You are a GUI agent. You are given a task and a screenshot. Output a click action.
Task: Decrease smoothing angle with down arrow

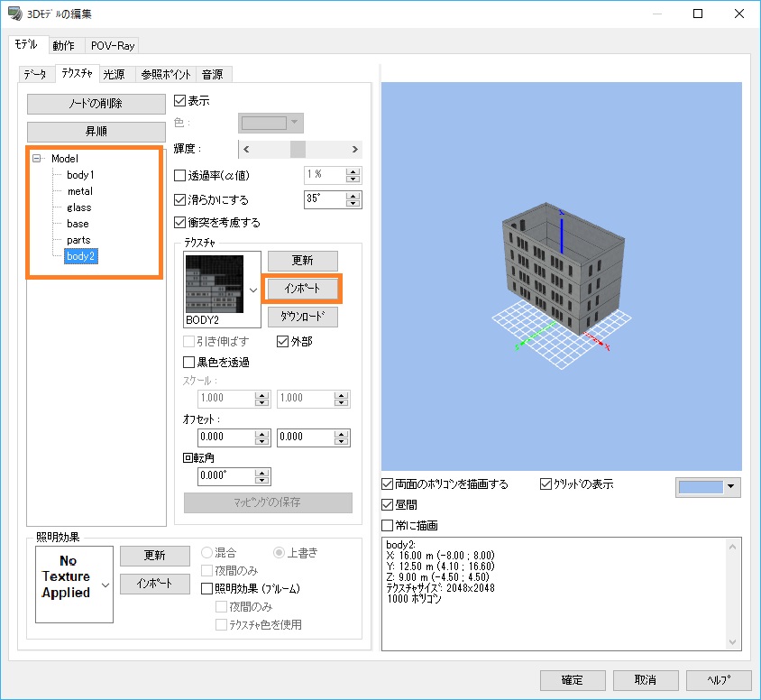[x=353, y=203]
